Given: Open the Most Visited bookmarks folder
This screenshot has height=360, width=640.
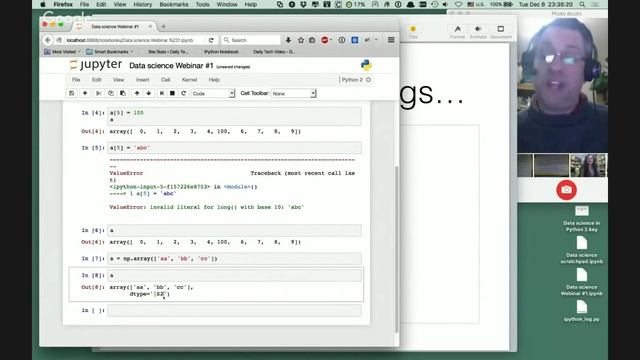Looking at the screenshot, I should (x=62, y=52).
